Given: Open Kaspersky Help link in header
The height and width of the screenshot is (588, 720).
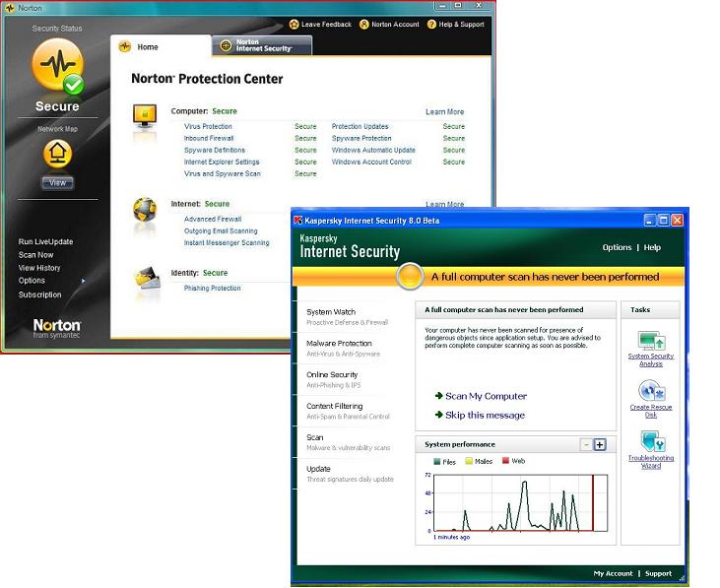Looking at the screenshot, I should (652, 247).
